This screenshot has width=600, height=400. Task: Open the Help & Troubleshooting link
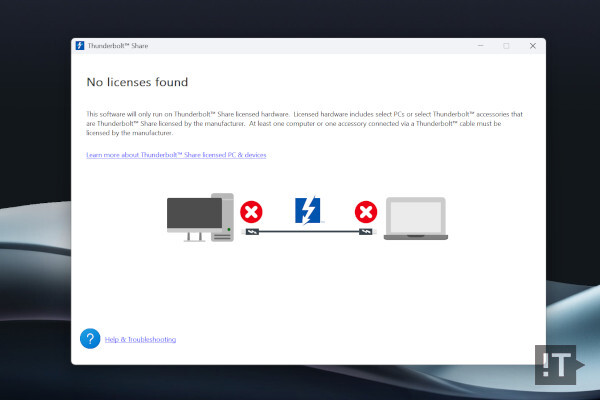click(x=140, y=340)
